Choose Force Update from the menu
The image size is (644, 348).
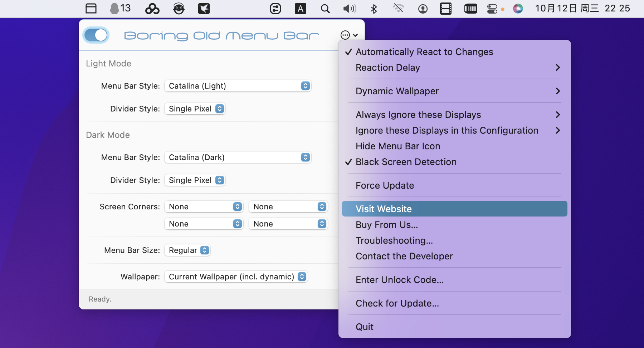(385, 185)
